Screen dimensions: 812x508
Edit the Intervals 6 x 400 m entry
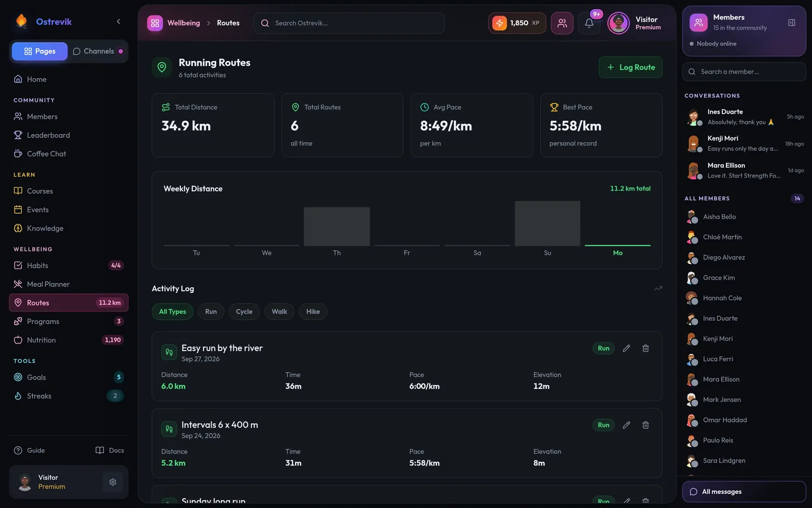tap(626, 425)
